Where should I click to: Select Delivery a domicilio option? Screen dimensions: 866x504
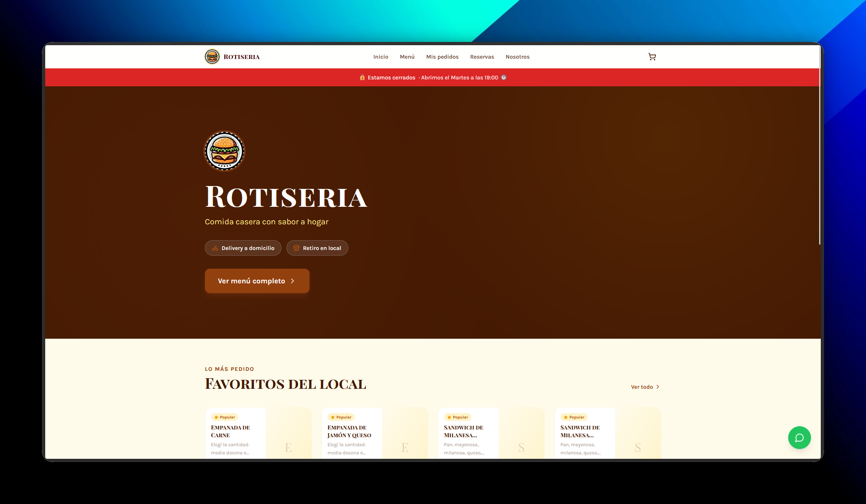(243, 248)
